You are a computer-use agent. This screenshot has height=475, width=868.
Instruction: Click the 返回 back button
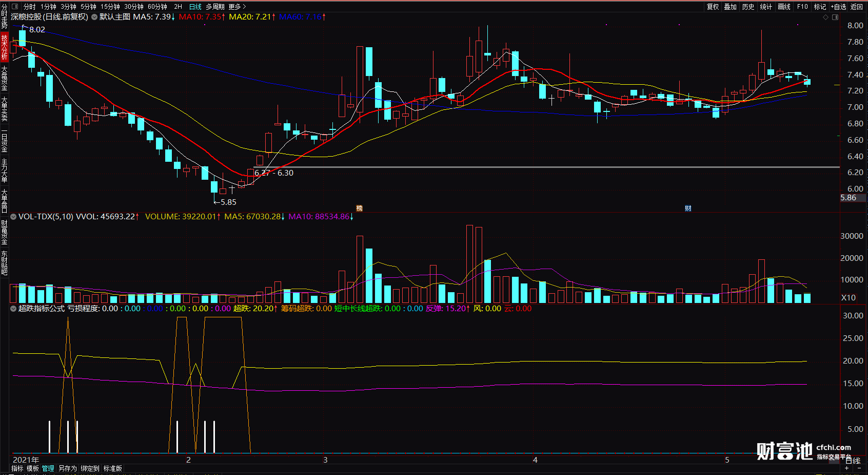click(857, 7)
